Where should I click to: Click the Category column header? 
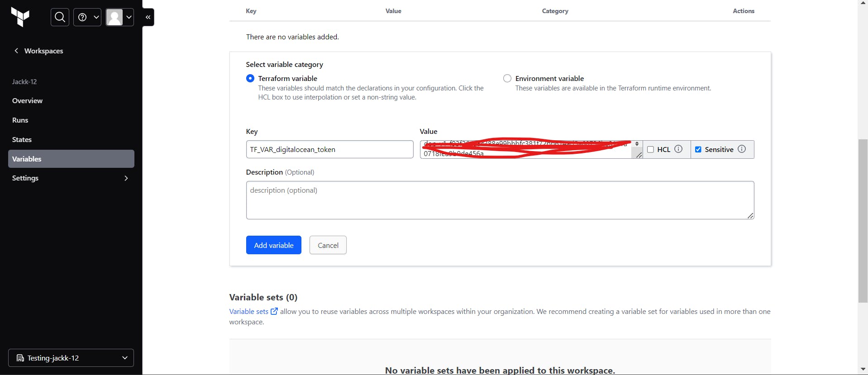click(555, 11)
